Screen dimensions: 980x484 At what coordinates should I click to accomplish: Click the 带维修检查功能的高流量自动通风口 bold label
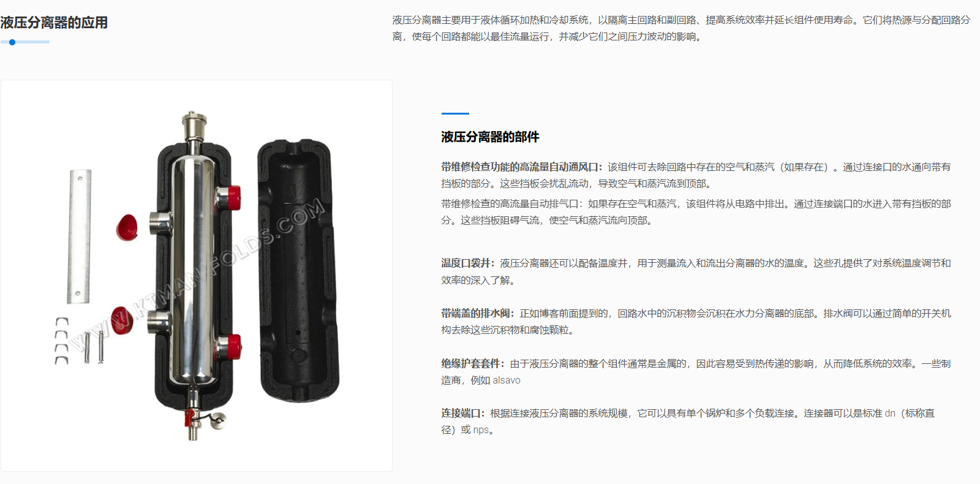522,167
